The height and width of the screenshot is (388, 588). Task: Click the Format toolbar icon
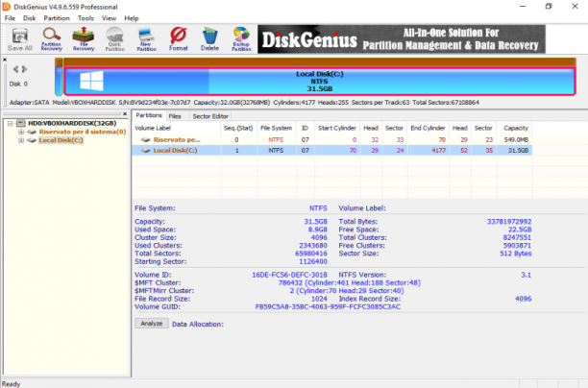178,39
